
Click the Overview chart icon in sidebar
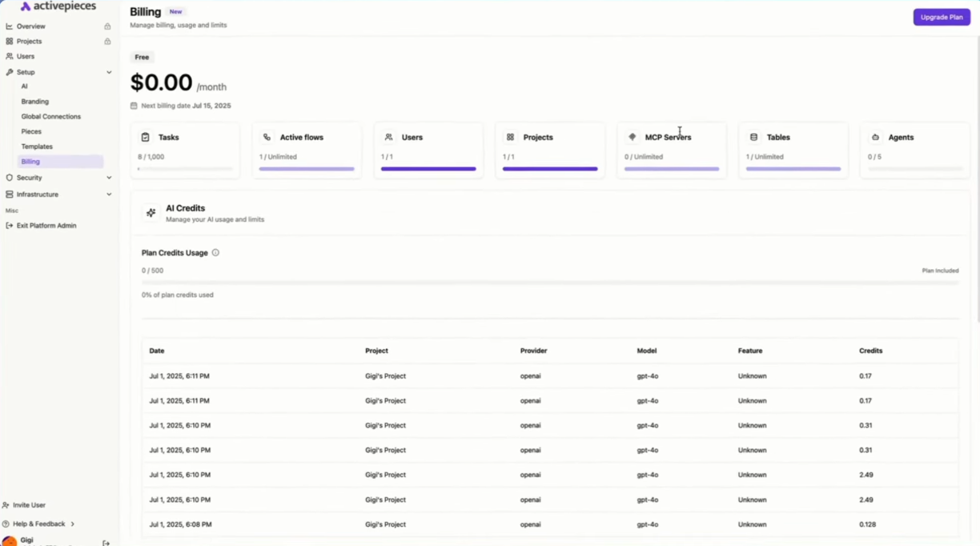point(10,26)
